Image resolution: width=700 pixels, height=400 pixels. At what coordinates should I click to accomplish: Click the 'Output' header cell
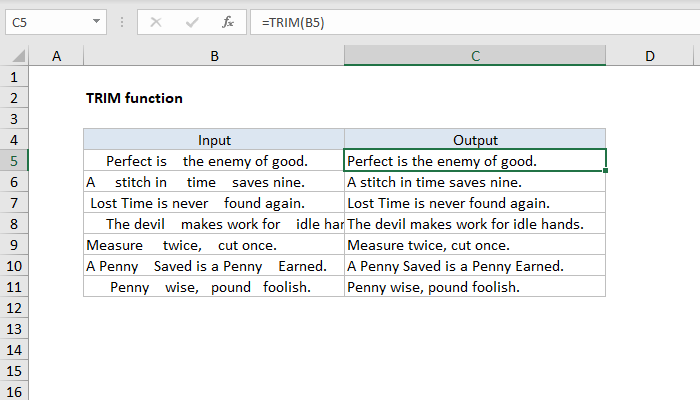475,140
